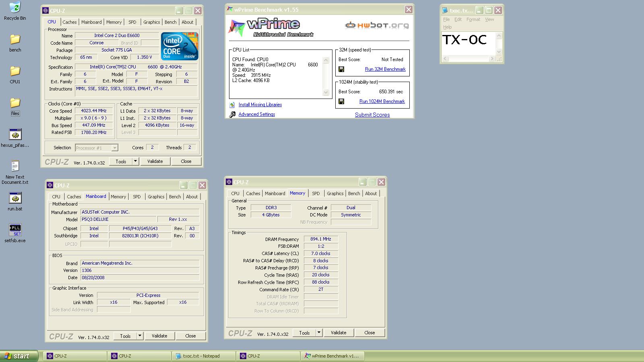Click the Intel Core 2 Duo logo
Image resolution: width=644 pixels, height=362 pixels.
[x=180, y=46]
